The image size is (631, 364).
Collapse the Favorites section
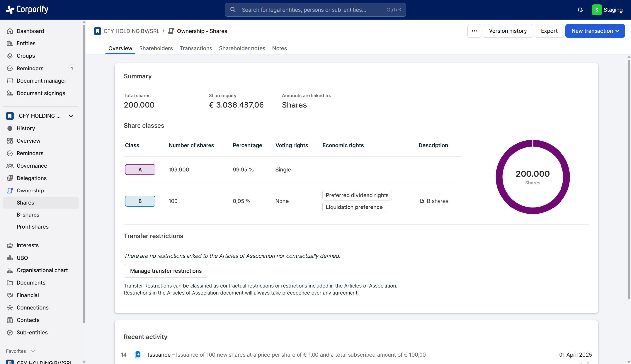33,351
